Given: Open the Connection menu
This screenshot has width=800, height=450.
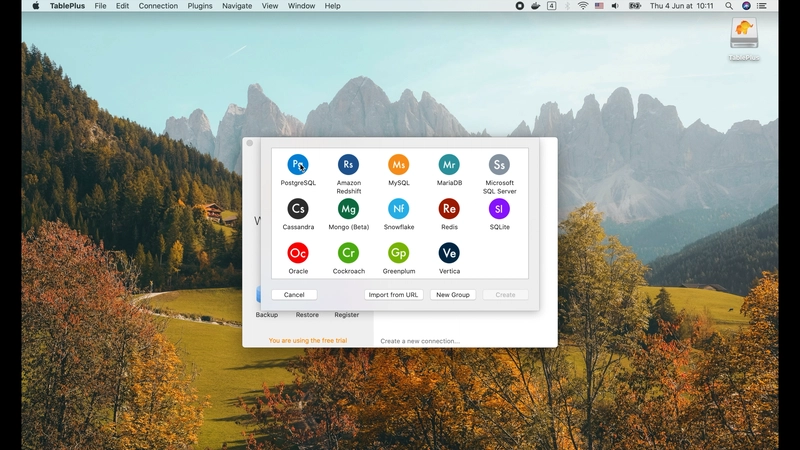Looking at the screenshot, I should pos(158,6).
